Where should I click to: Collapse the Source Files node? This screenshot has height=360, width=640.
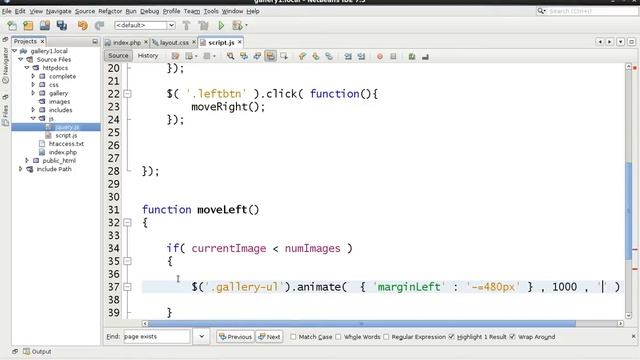point(21,59)
